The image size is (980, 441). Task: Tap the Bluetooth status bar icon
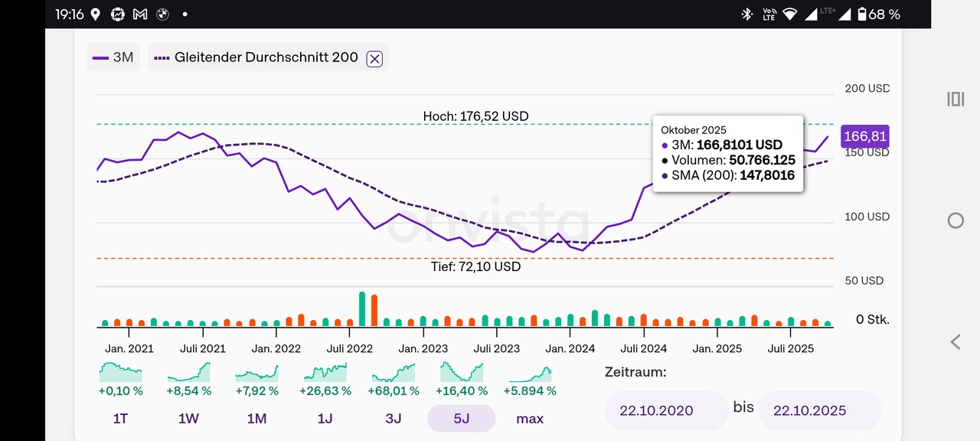tap(746, 14)
